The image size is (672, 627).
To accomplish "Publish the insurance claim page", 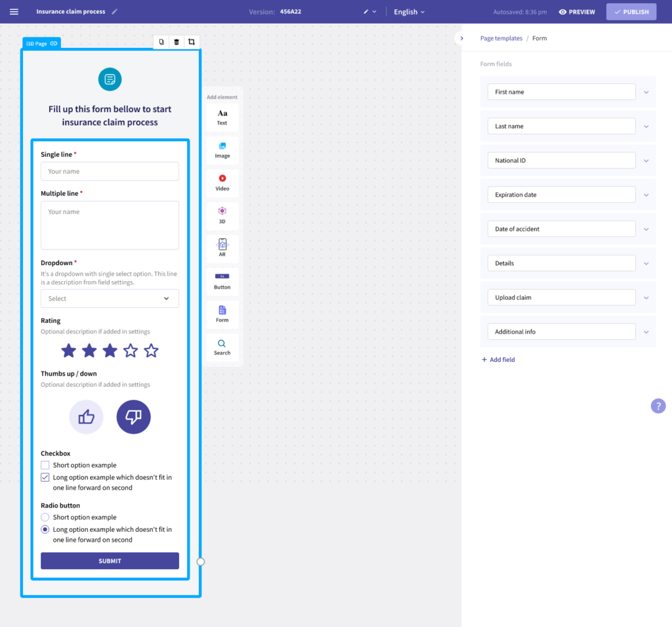I will pos(631,11).
